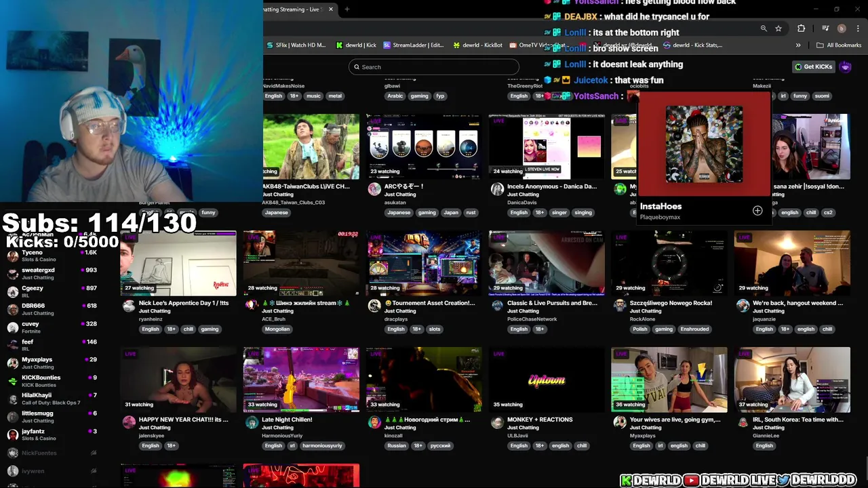This screenshot has width=868, height=488.
Task: Click the PoliceChaseNetwork channel avatar
Action: 497,306
